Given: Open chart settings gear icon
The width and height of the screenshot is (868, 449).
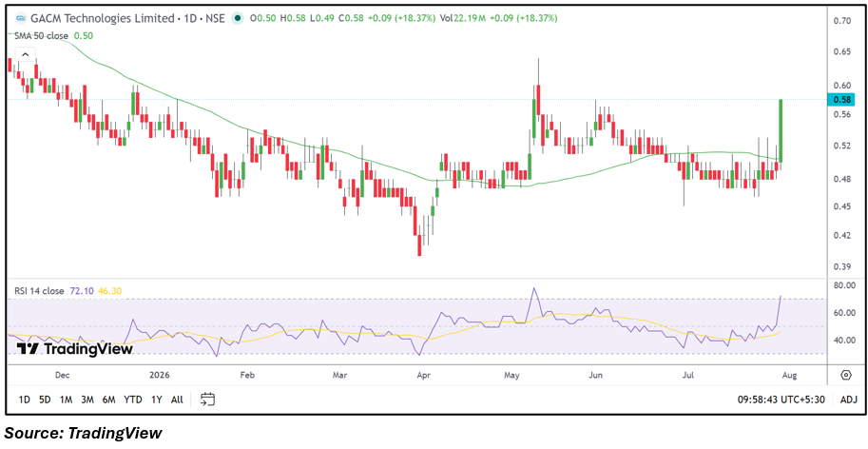Looking at the screenshot, I should tap(846, 376).
